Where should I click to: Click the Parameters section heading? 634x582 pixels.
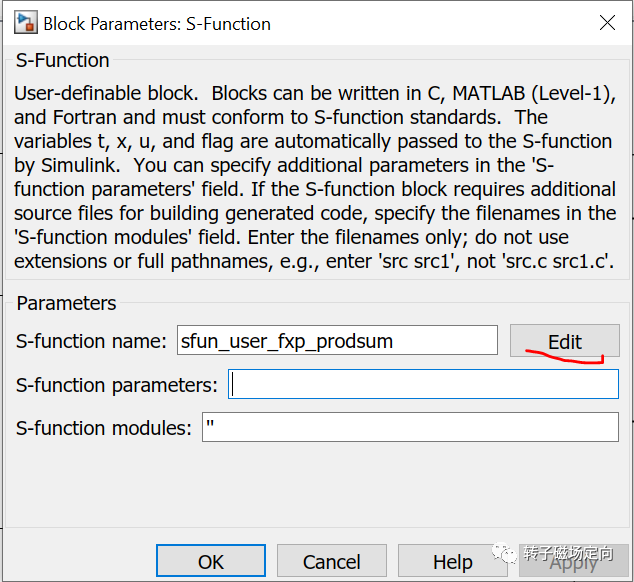click(x=67, y=303)
